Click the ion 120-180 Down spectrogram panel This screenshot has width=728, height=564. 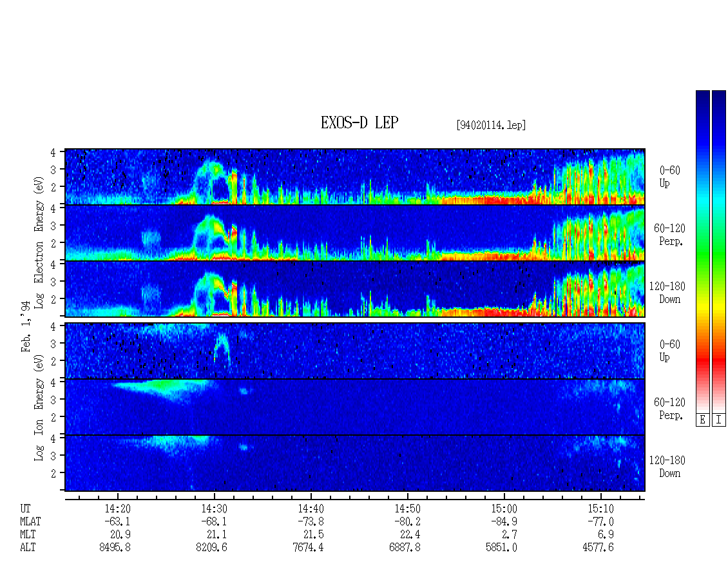(355, 463)
